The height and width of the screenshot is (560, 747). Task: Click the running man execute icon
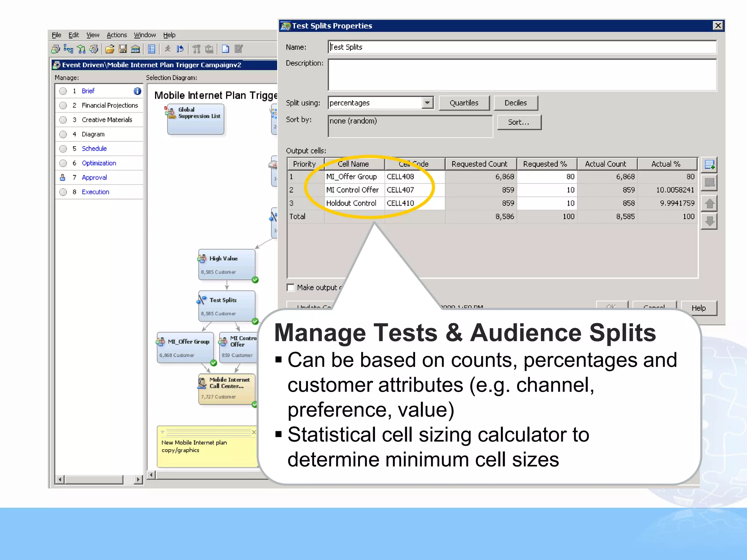click(168, 49)
